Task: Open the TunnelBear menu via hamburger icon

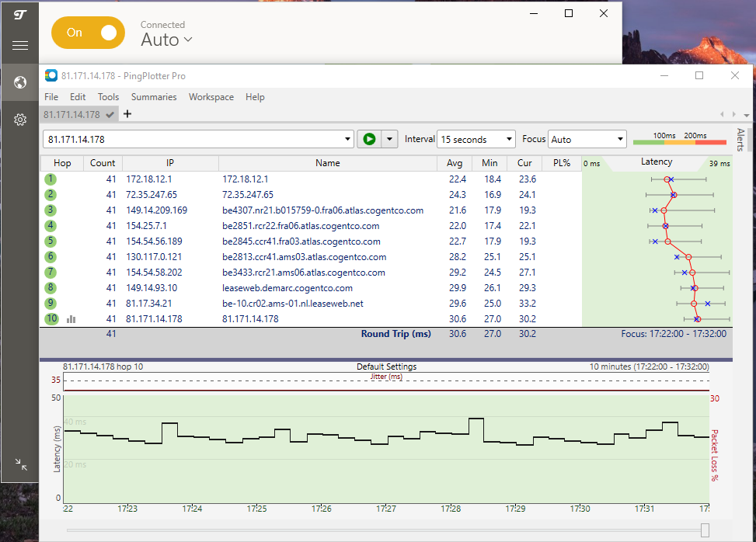Action: pyautogui.click(x=19, y=44)
